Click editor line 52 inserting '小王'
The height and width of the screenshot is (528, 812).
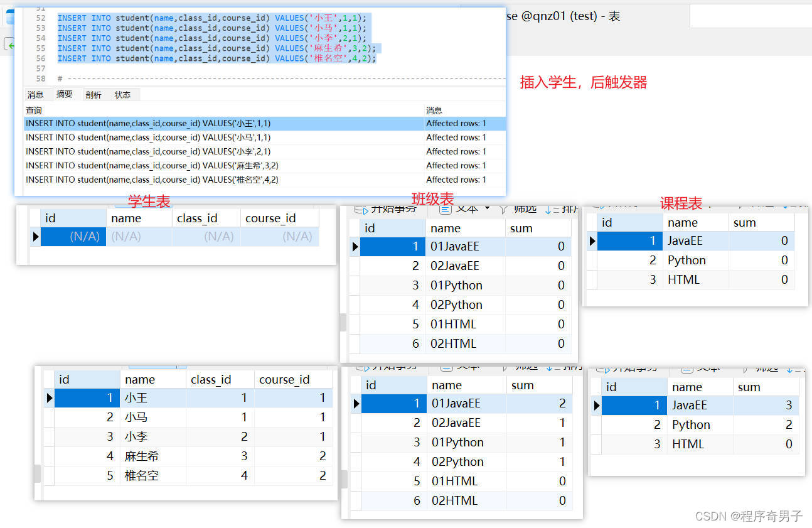pyautogui.click(x=211, y=18)
